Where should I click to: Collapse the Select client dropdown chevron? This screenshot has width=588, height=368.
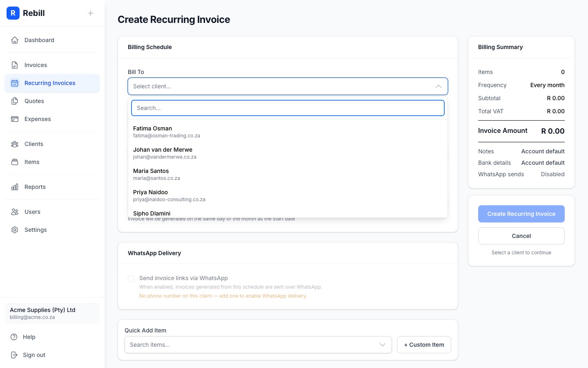tap(438, 86)
